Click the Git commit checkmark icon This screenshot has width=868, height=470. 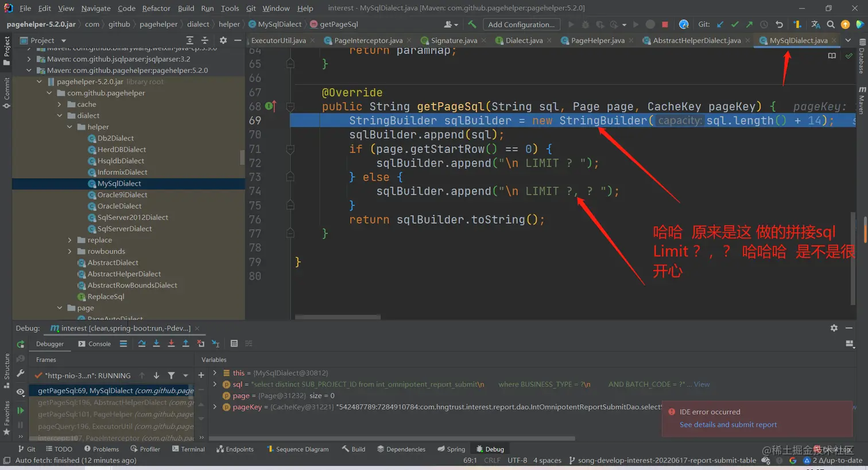pyautogui.click(x=735, y=24)
